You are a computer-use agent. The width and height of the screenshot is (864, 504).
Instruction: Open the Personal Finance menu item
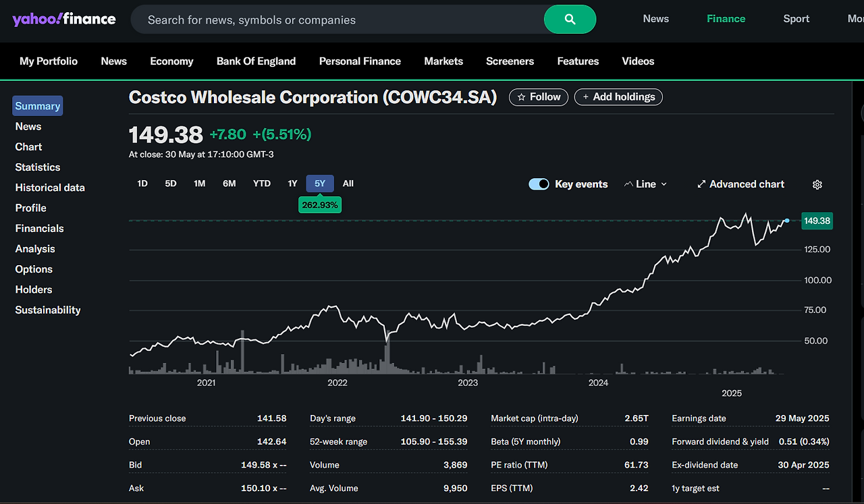coord(360,61)
